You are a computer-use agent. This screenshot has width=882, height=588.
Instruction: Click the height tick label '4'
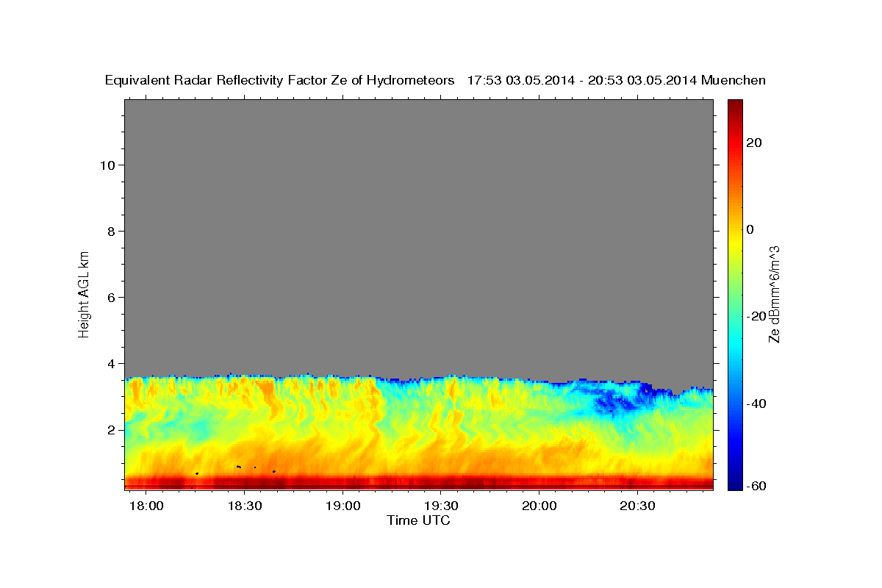(x=110, y=363)
